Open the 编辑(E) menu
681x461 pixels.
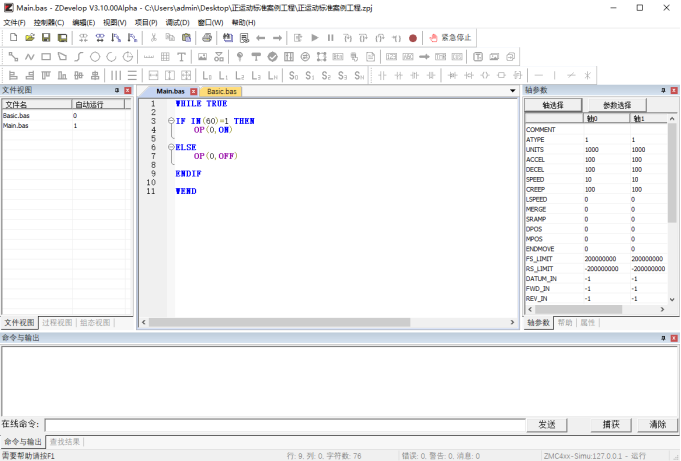(x=83, y=23)
